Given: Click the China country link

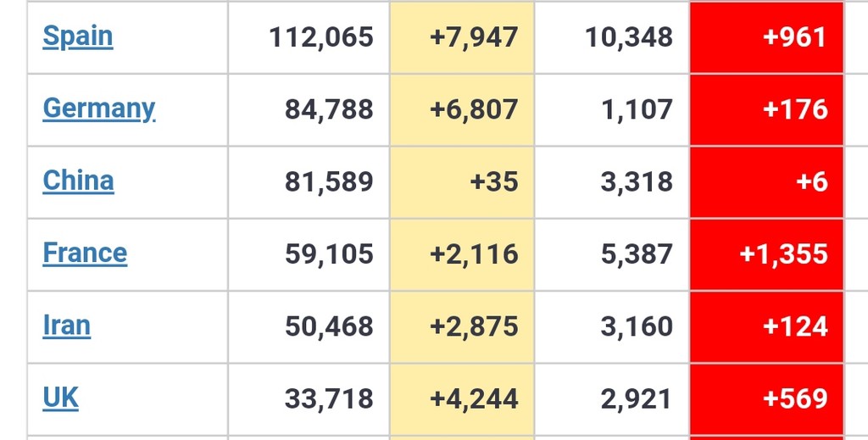Looking at the screenshot, I should click(x=78, y=181).
